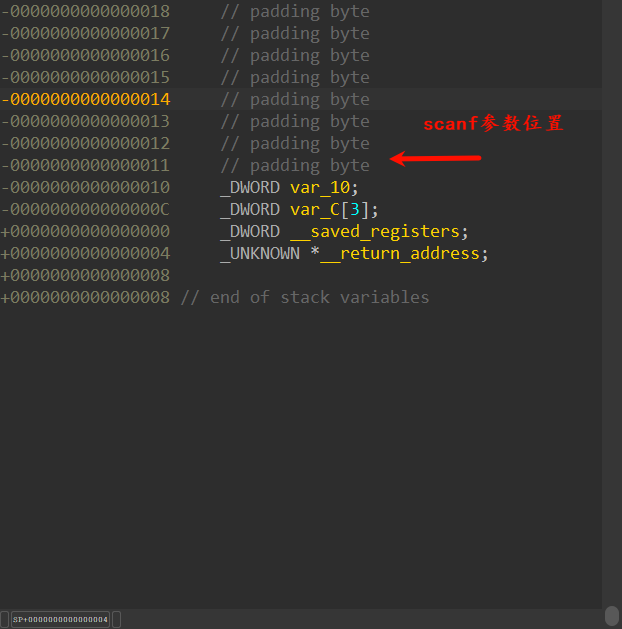Viewport: 622px width, 629px height.
Task: Click SP+0000000000000004 status bar field
Action: point(60,620)
